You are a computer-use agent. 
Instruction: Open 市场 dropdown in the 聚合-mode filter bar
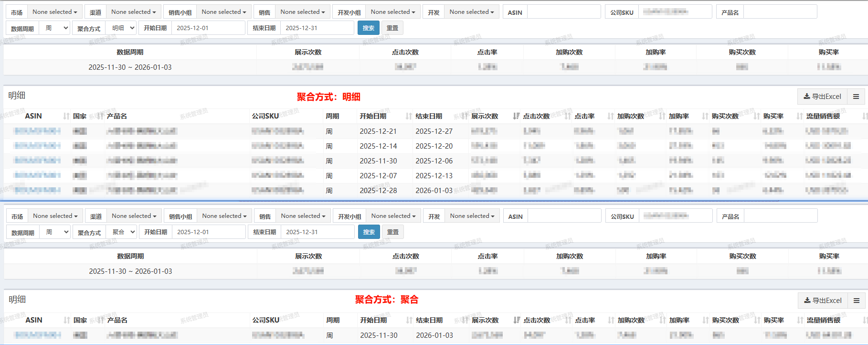click(x=55, y=216)
